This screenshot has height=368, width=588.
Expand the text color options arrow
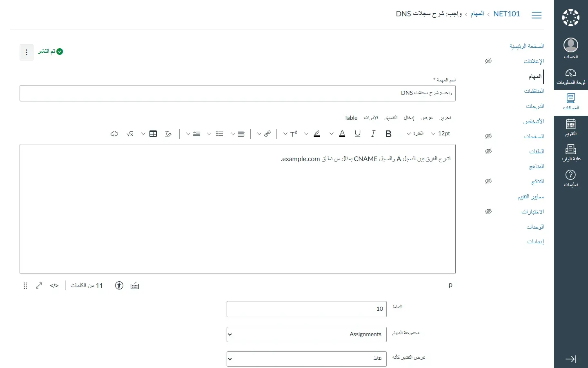click(x=332, y=134)
